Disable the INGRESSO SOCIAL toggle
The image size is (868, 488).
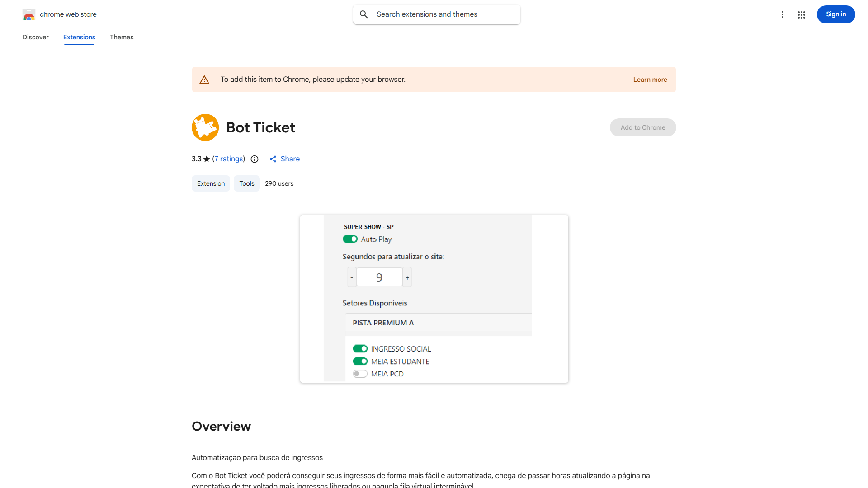(x=360, y=348)
